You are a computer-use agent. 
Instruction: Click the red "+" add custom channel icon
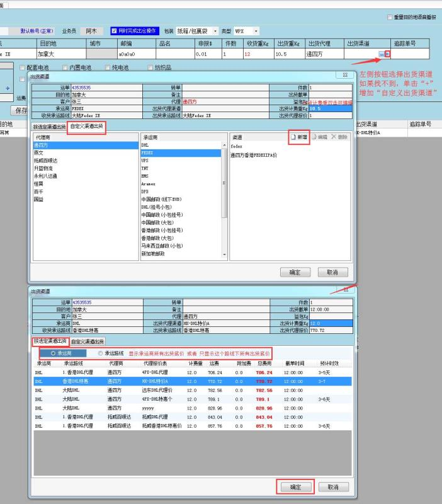387,54
